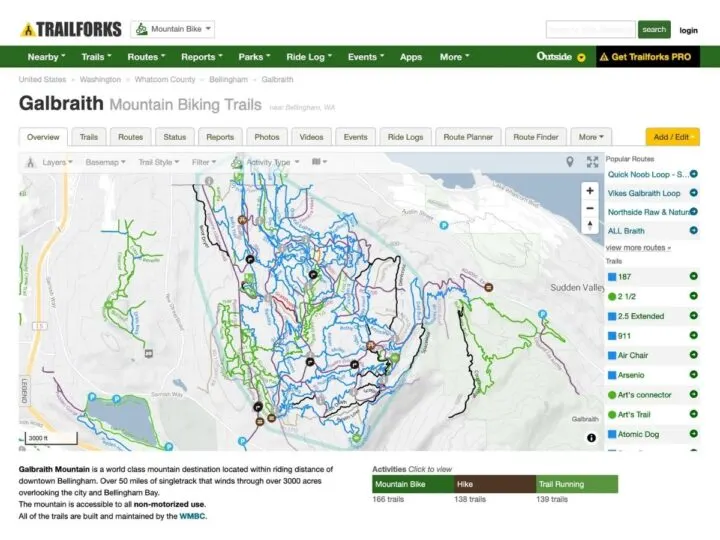Click the green arrow icon for 2.5 Extended
The image size is (720, 540).
694,315
